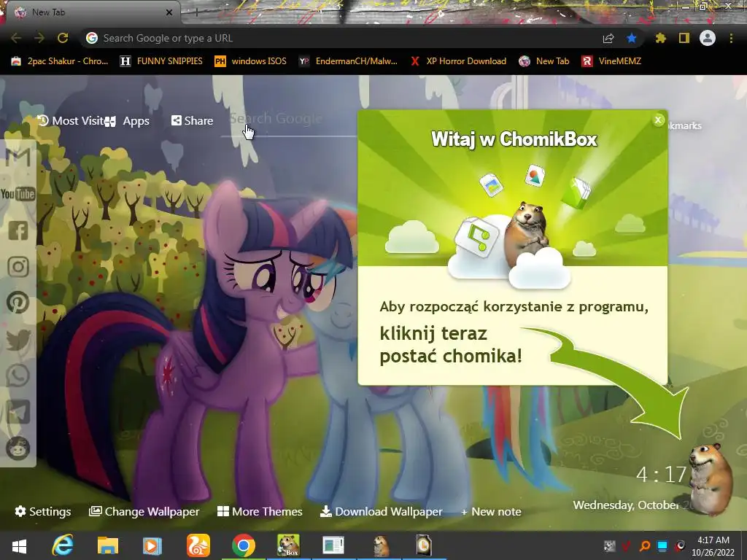The height and width of the screenshot is (560, 747).
Task: Launch Internet Explorer from taskbar
Action: click(x=63, y=545)
